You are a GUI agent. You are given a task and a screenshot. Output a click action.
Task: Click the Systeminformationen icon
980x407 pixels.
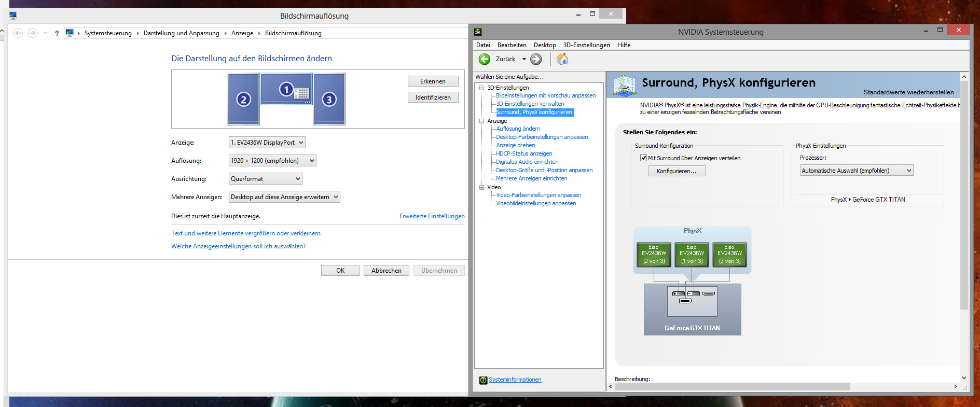pos(484,380)
